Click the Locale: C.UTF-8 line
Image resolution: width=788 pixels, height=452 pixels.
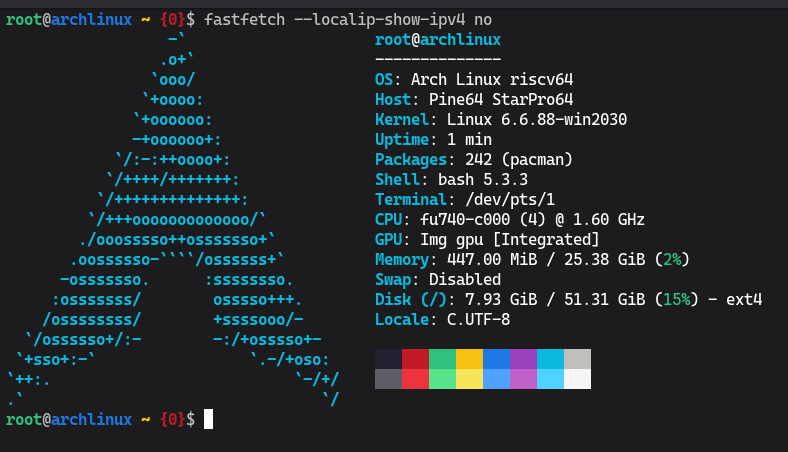(x=442, y=320)
